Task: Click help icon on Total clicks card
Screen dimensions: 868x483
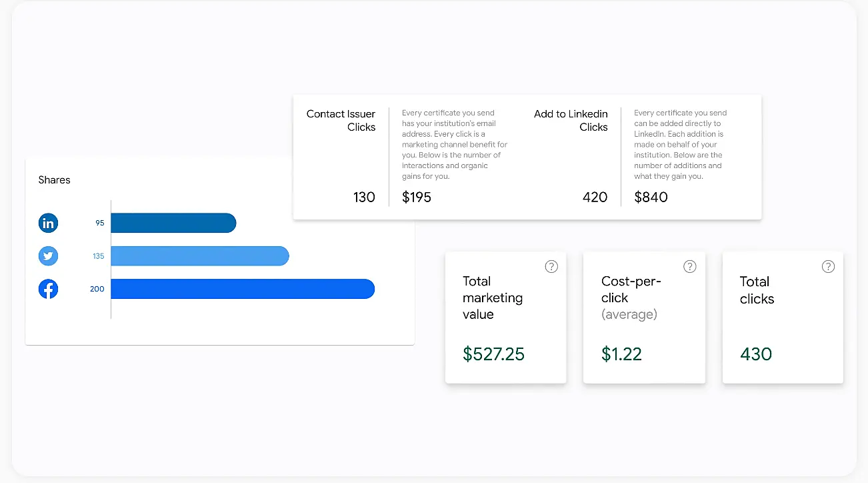Action: coord(828,266)
